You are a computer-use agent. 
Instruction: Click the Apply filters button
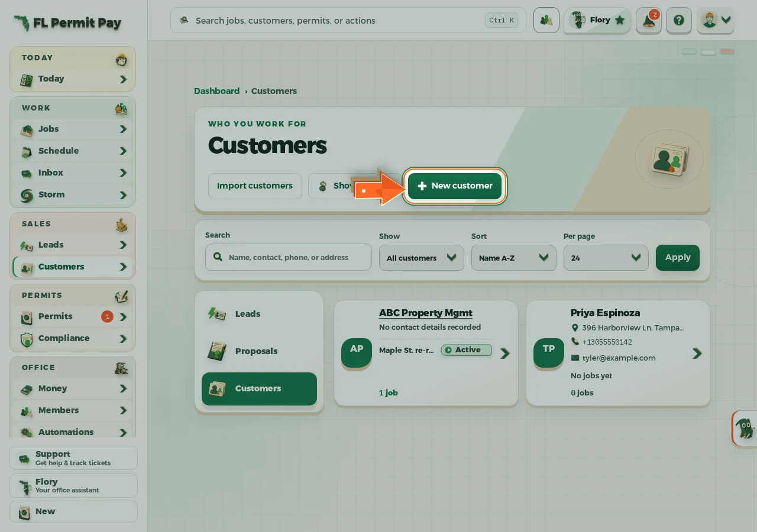coord(678,258)
